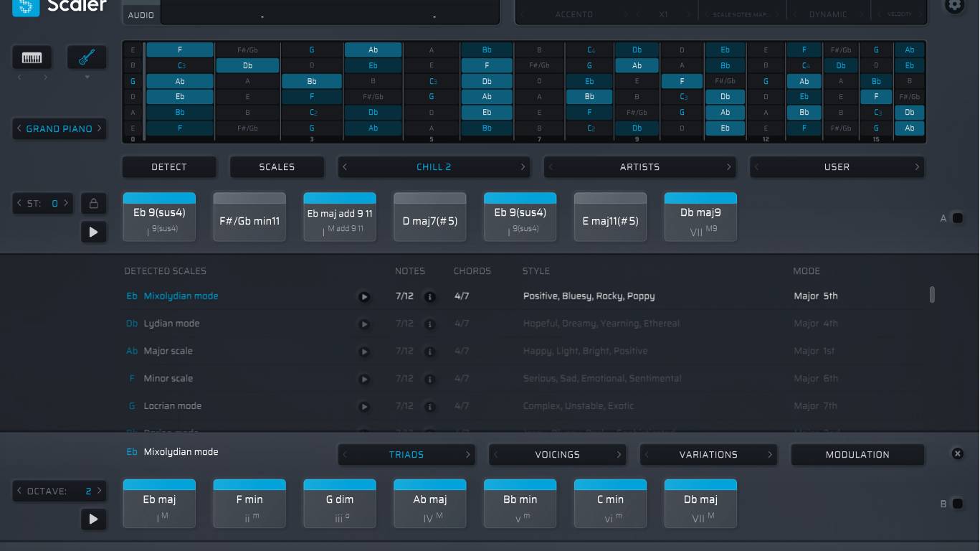Screen dimensions: 980x551
Task: Show info for Ab Major scale
Action: [429, 352]
